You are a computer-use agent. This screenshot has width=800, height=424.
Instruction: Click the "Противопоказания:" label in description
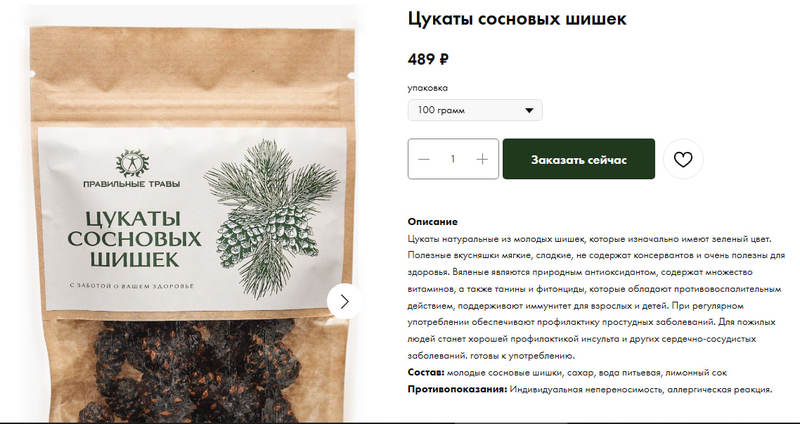458,389
